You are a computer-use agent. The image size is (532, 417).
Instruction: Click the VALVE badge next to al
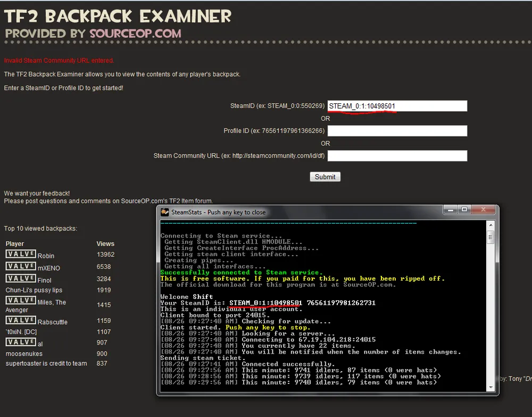click(x=21, y=342)
